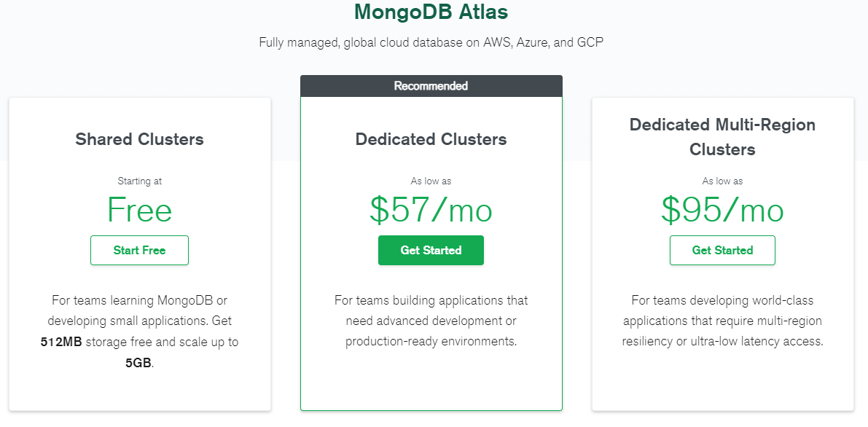Click the $57/mo price text
Viewport: 868px width, 427px height.
431,211
